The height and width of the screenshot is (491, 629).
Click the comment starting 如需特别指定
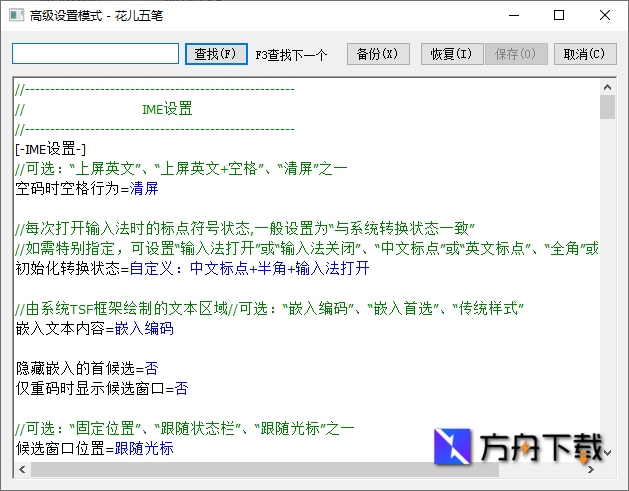[307, 249]
